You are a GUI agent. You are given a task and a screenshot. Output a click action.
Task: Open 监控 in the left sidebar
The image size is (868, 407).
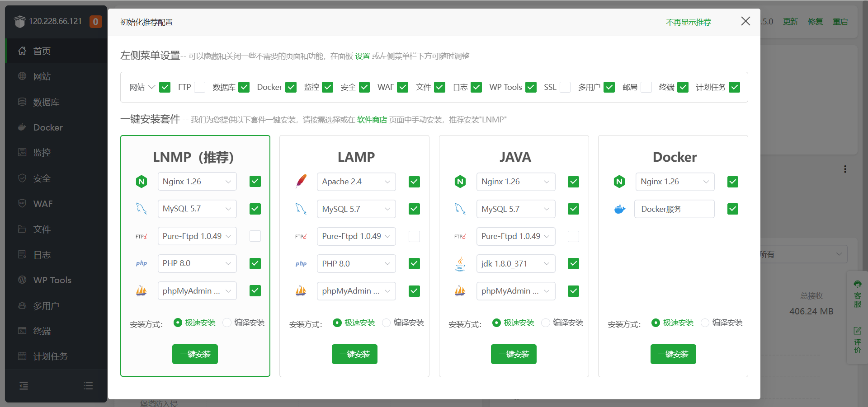click(x=57, y=153)
